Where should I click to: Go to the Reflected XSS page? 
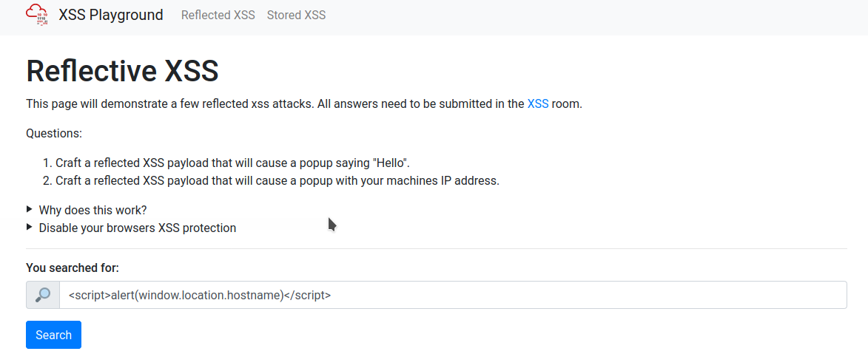click(218, 15)
